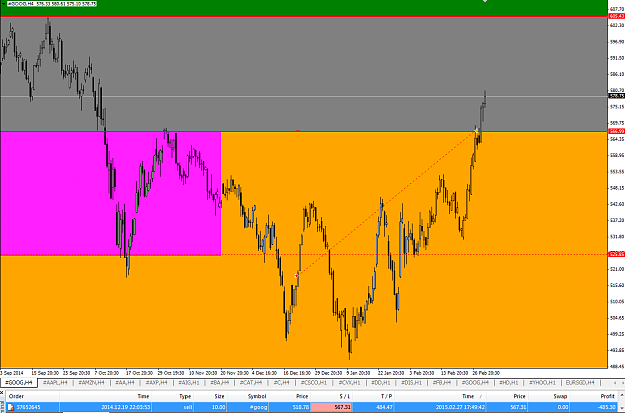Click the red 529.89 dashed level label
The height and width of the screenshot is (413, 625).
pyautogui.click(x=617, y=254)
